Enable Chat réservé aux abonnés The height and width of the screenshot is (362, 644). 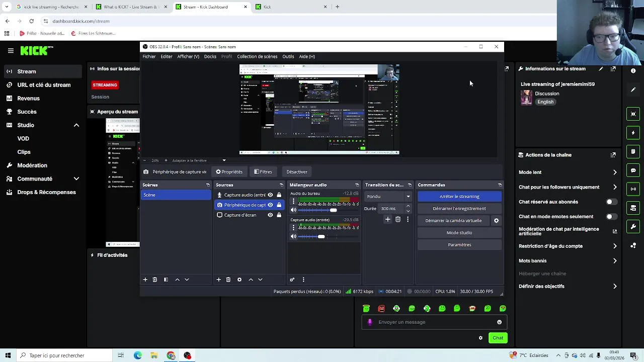[x=611, y=202]
